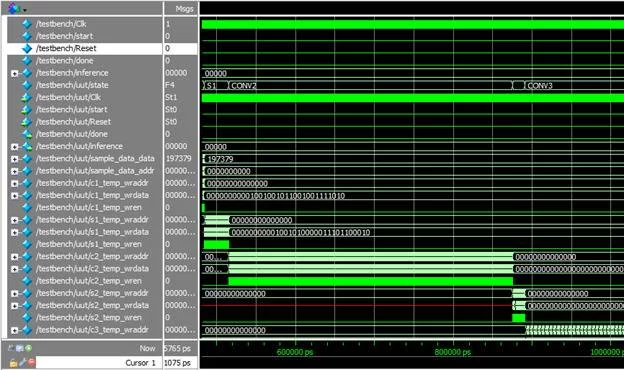The image size is (624, 370).
Task: Click the Cursor 1 name field
Action: click(x=99, y=363)
